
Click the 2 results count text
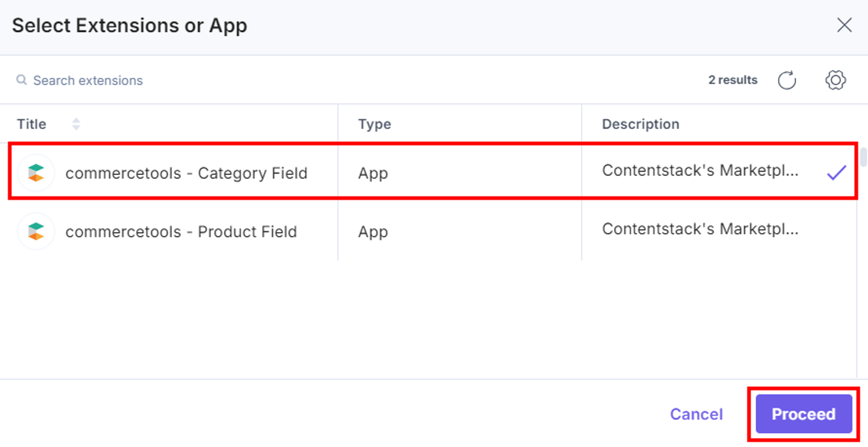pos(733,80)
